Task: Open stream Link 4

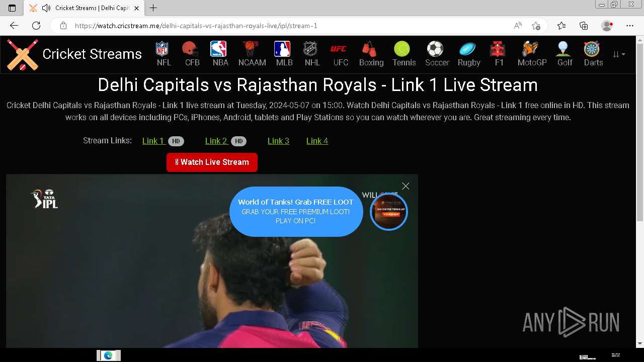Action: coord(317,141)
